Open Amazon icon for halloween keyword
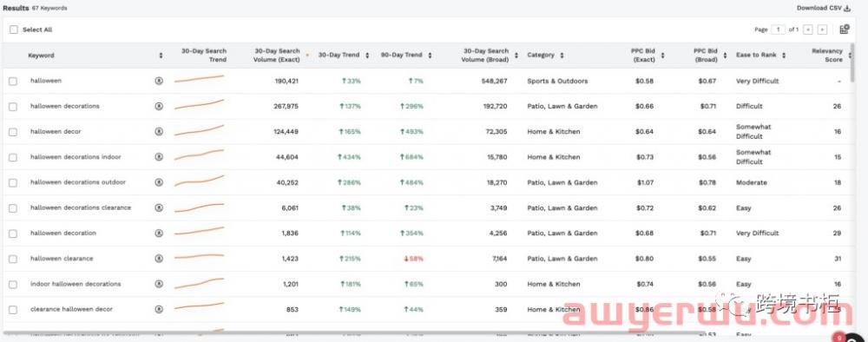Screen dimensions: 868x342 pyautogui.click(x=159, y=81)
